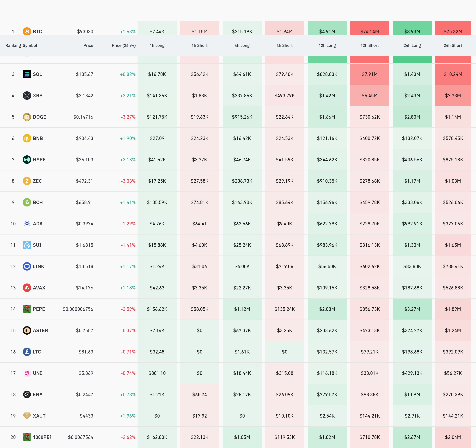
Task: Click the Solana SOL coin icon
Action: 27,74
